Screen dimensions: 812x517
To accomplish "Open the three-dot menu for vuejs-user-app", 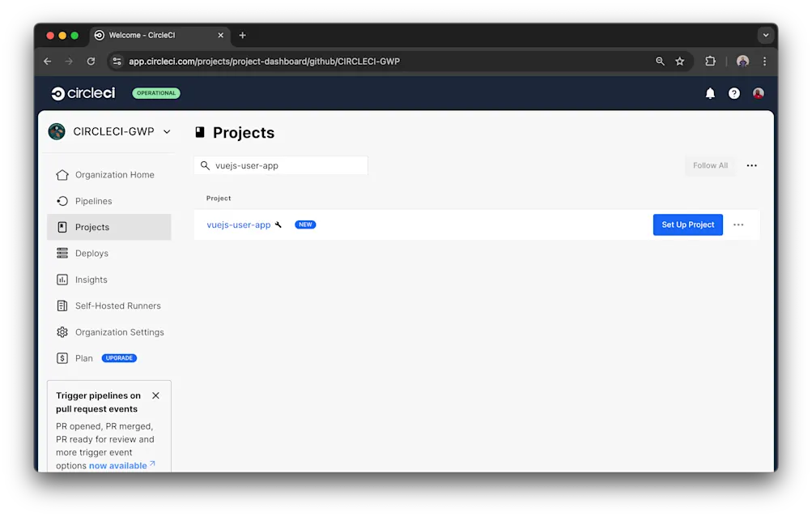I will 738,224.
